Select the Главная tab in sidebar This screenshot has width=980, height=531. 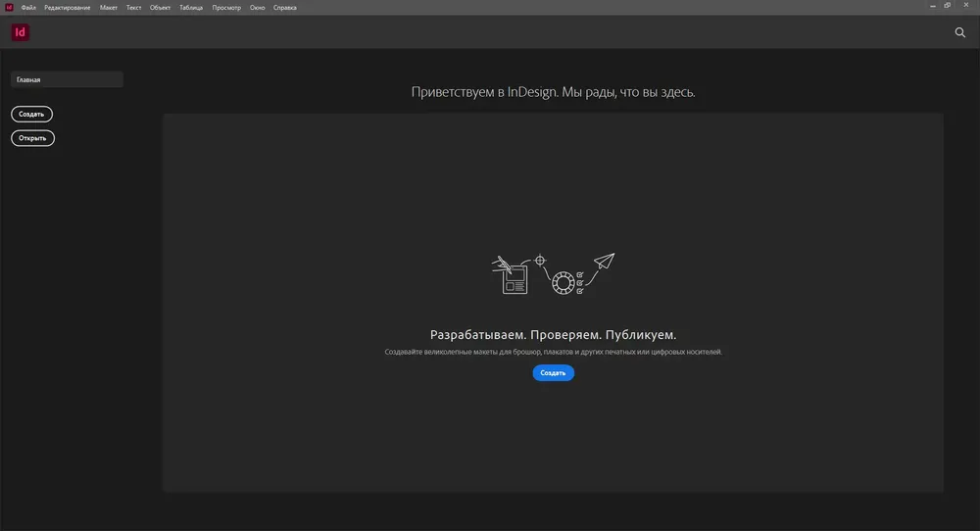click(67, 79)
